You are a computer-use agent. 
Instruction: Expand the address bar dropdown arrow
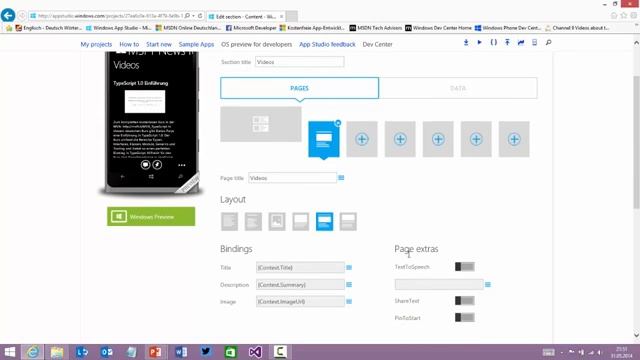coord(193,16)
